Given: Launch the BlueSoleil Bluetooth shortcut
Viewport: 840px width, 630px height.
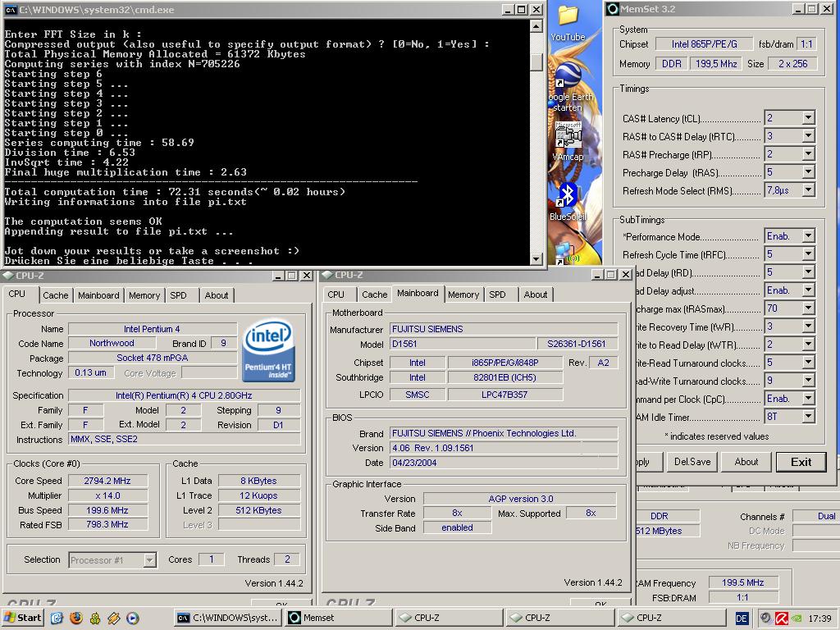Looking at the screenshot, I should click(568, 202).
